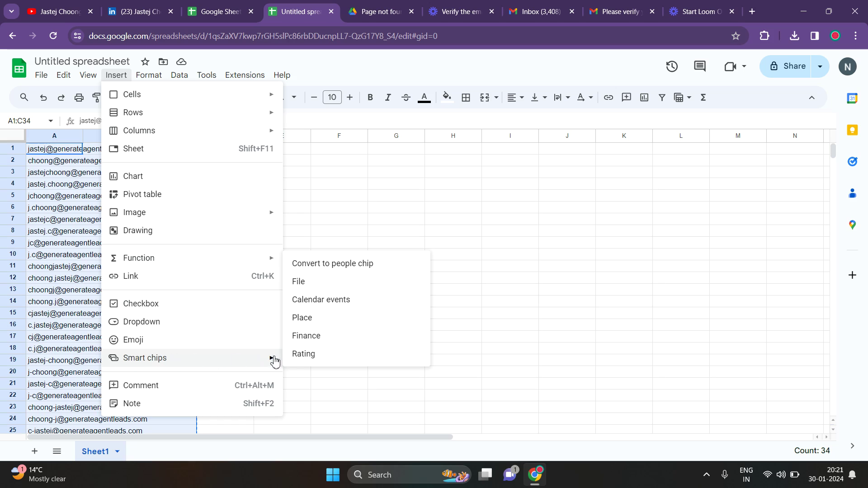Click the insert chart toolbar icon

[644, 98]
